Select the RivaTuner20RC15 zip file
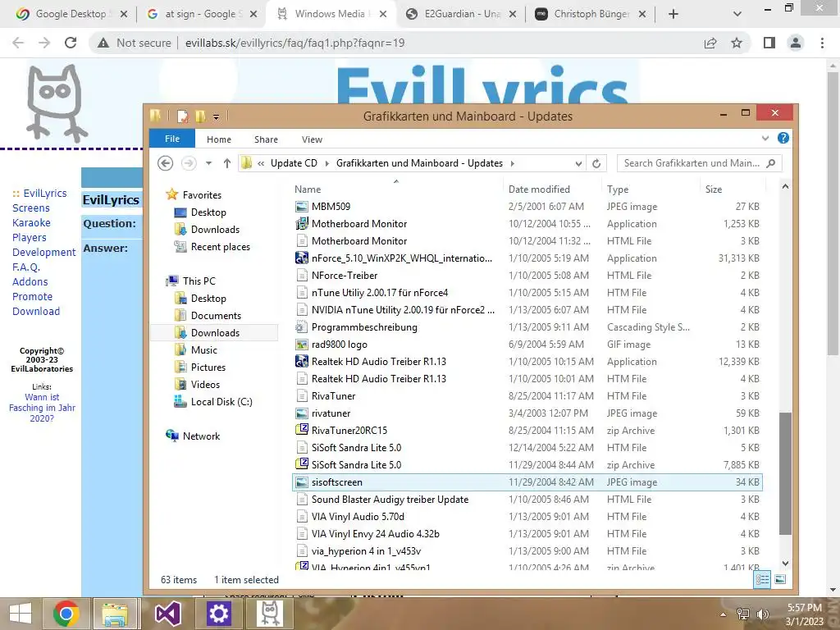Image resolution: width=840 pixels, height=630 pixels. point(527,431)
